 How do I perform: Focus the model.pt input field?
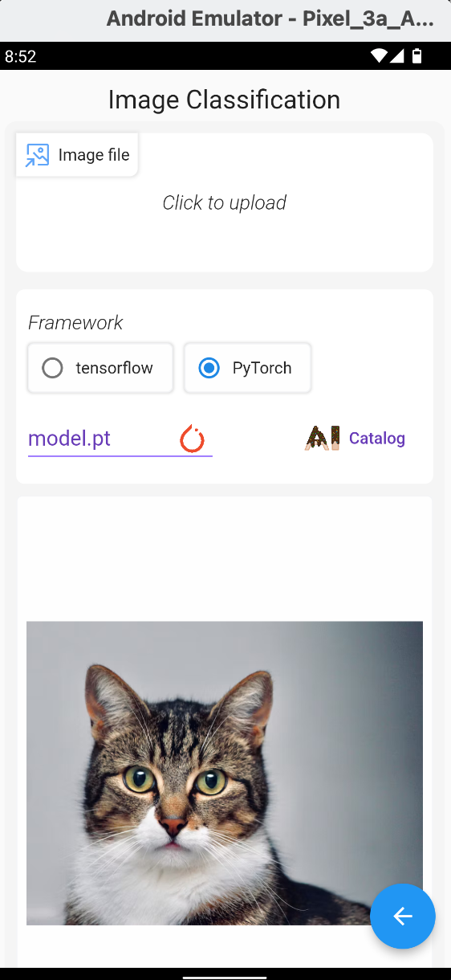coord(120,439)
